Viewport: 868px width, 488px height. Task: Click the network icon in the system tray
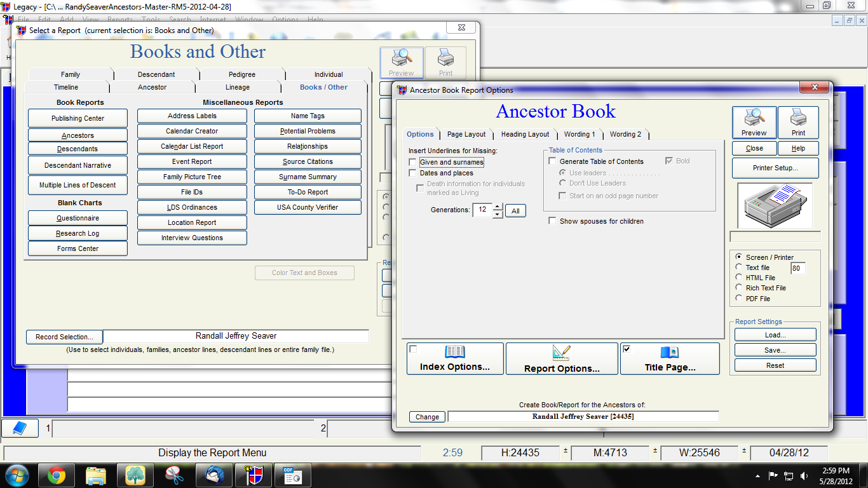(789, 475)
